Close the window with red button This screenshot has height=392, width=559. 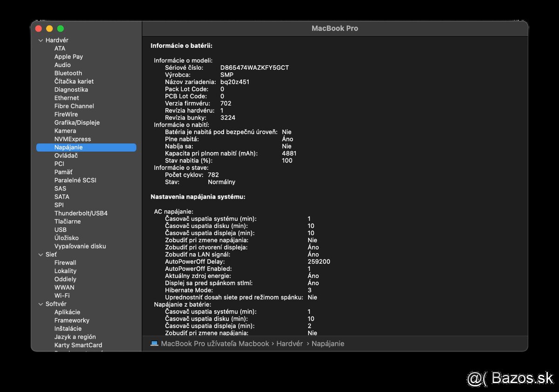coord(39,28)
